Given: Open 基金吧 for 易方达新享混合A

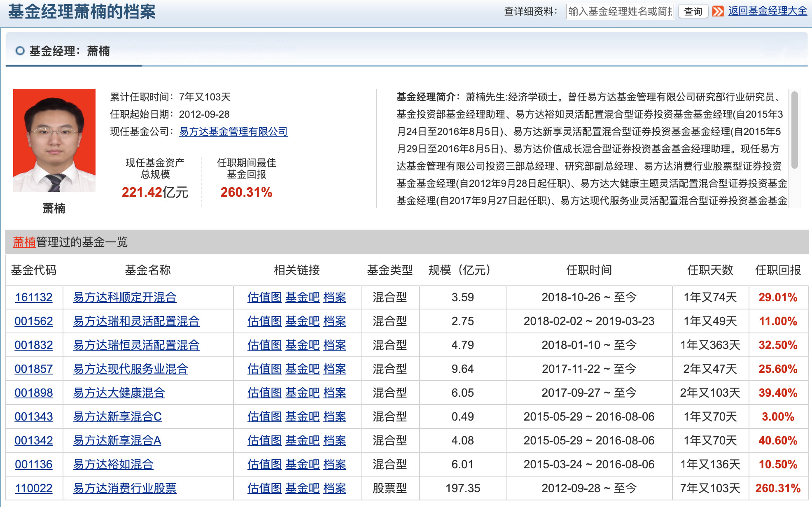Looking at the screenshot, I should 303,440.
